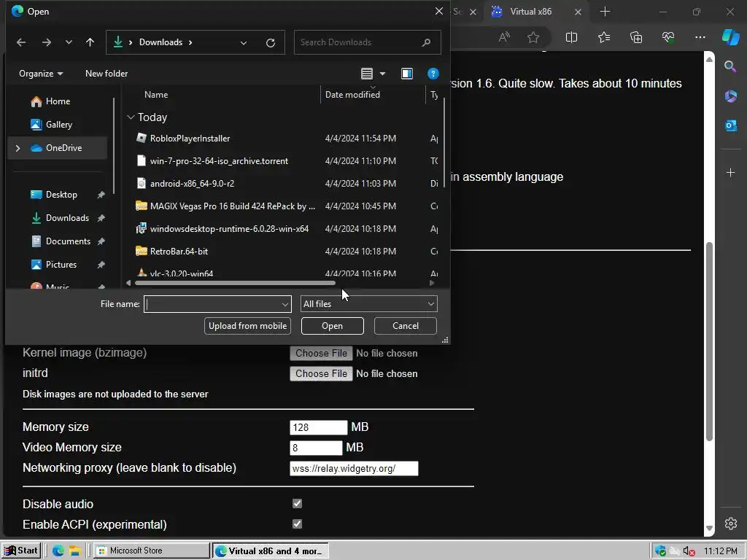Toggle Edge split screen
The width and height of the screenshot is (747, 560).
click(571, 37)
